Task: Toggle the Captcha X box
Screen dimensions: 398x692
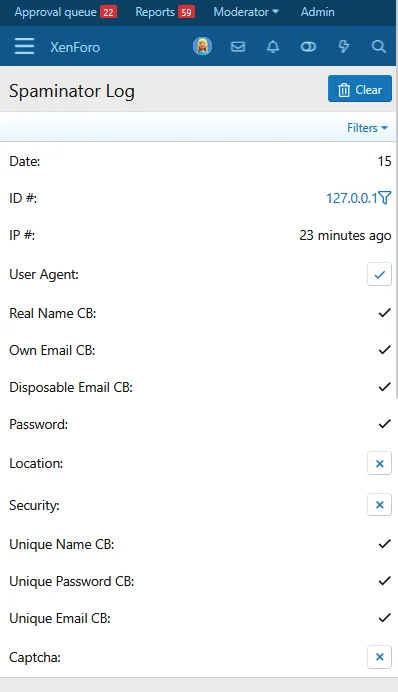Action: (379, 657)
